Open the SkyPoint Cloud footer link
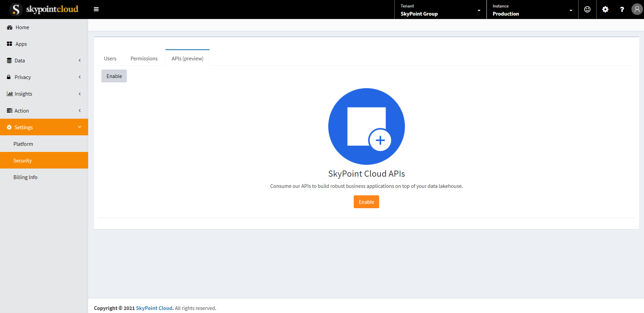This screenshot has height=313, width=644. pyautogui.click(x=154, y=308)
